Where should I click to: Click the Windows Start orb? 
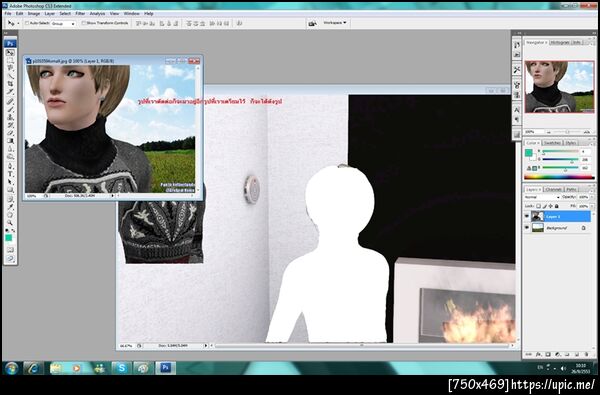[x=11, y=368]
